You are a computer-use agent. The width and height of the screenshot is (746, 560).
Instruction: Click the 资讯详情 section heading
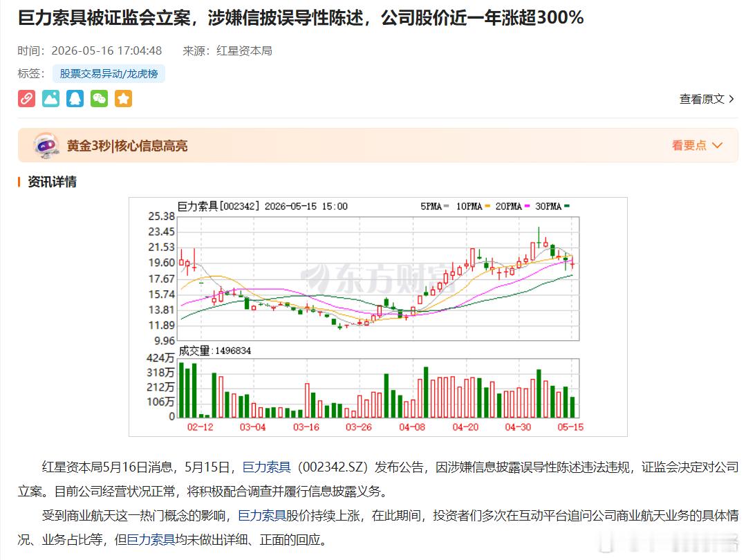(x=52, y=182)
